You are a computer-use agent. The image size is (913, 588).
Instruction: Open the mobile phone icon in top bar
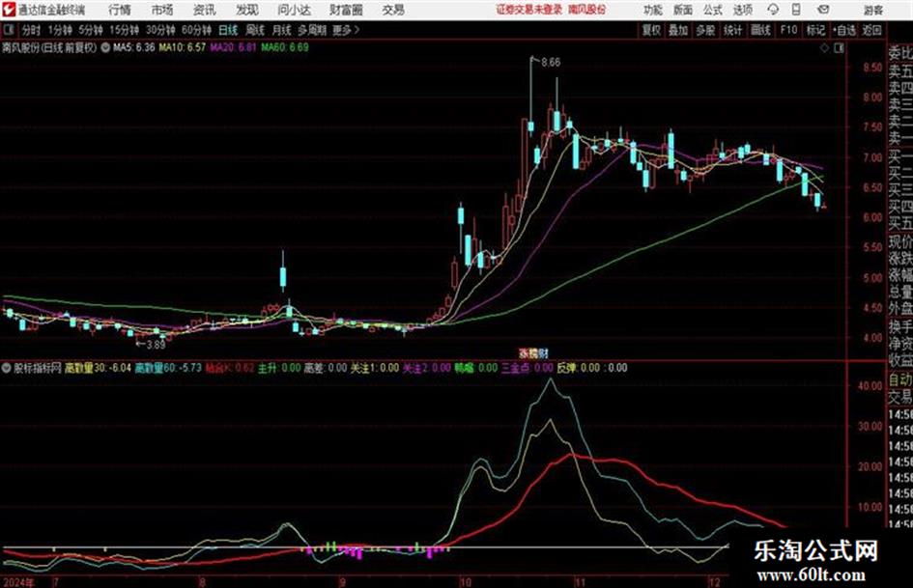(796, 10)
